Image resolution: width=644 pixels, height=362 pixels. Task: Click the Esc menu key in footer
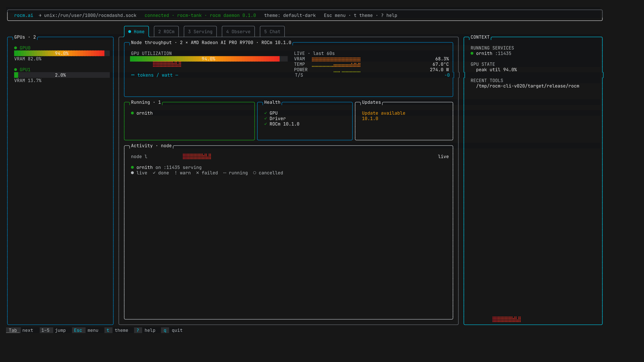(x=85, y=330)
